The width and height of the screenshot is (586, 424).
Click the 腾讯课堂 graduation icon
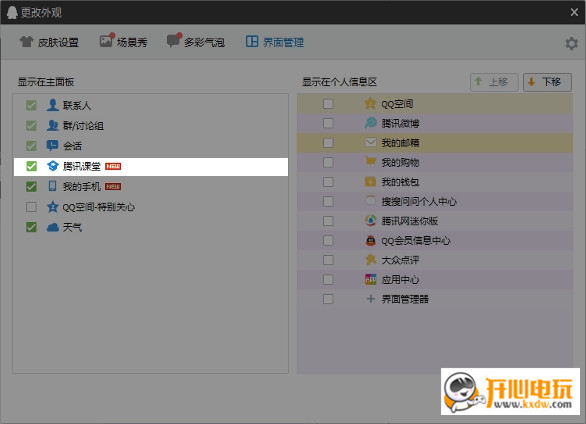(53, 166)
